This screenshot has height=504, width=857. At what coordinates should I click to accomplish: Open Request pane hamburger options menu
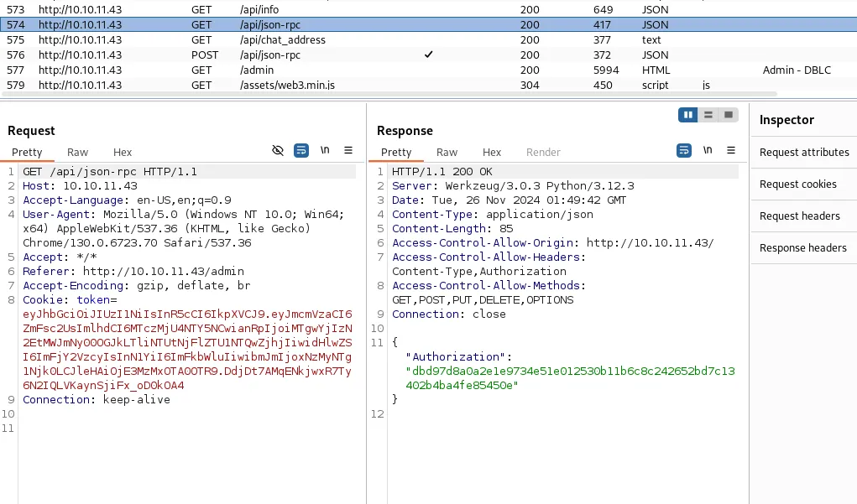tap(348, 150)
